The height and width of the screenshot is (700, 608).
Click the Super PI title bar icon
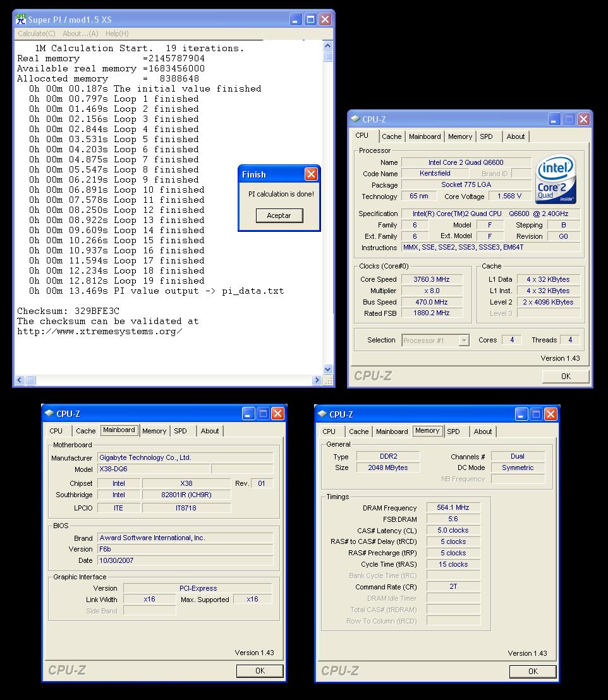tap(21, 19)
